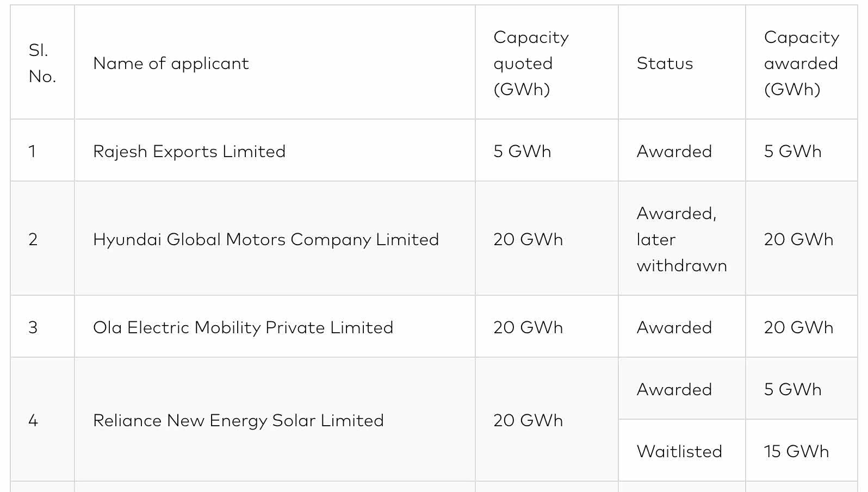Select the "15 GWh" waitlisted capacity cell

click(796, 451)
